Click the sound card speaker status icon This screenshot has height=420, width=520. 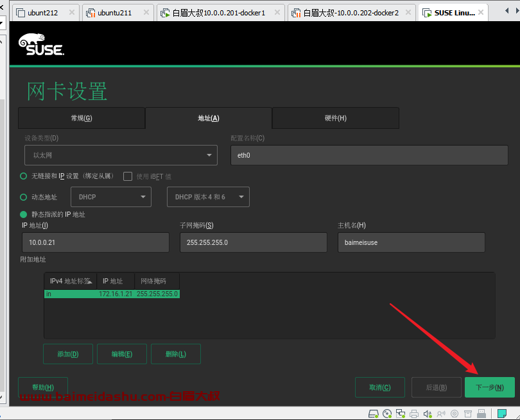pos(428,414)
